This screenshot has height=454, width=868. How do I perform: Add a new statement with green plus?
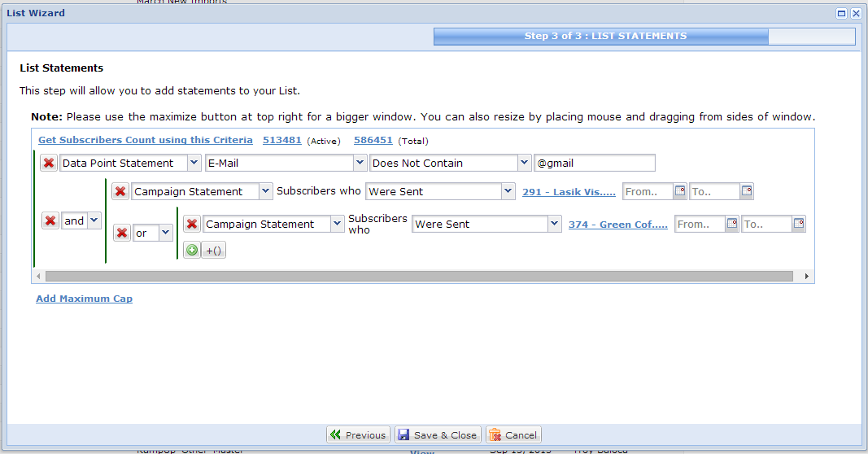pyautogui.click(x=191, y=251)
